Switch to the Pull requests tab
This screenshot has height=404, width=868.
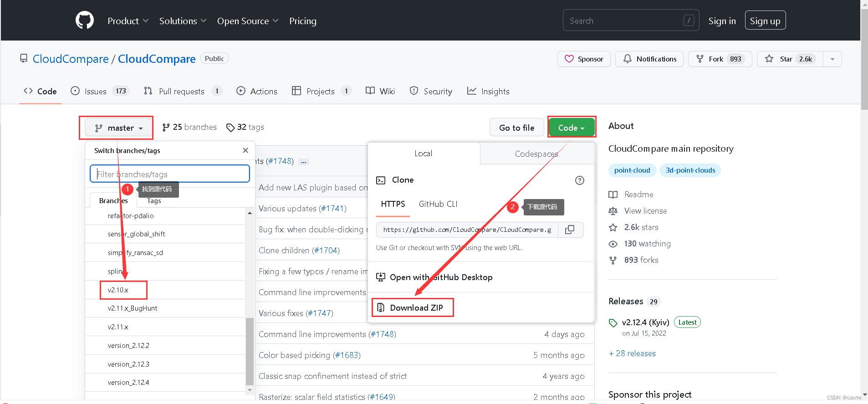point(183,91)
